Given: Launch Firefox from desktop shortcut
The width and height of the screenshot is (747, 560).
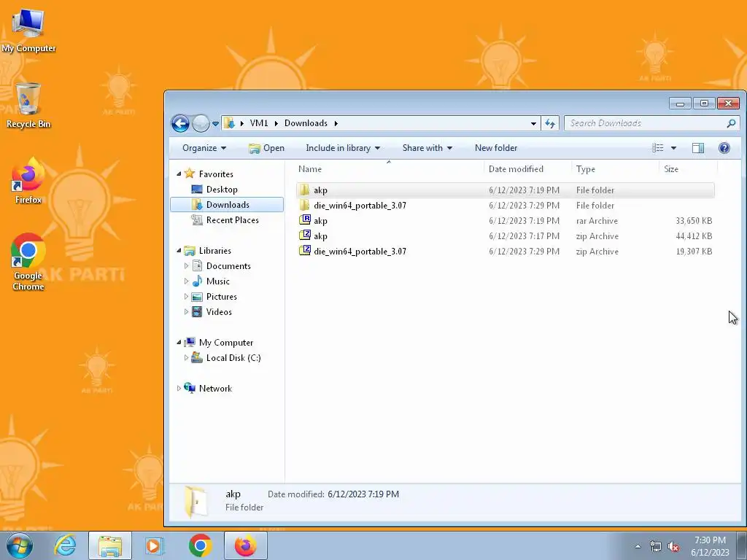Looking at the screenshot, I should [x=28, y=181].
